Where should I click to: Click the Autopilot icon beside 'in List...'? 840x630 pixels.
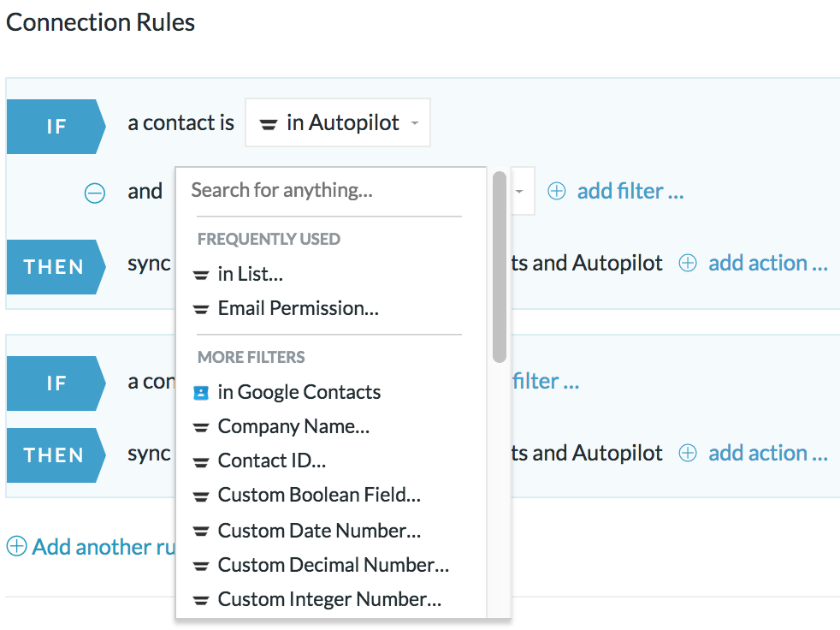click(201, 276)
